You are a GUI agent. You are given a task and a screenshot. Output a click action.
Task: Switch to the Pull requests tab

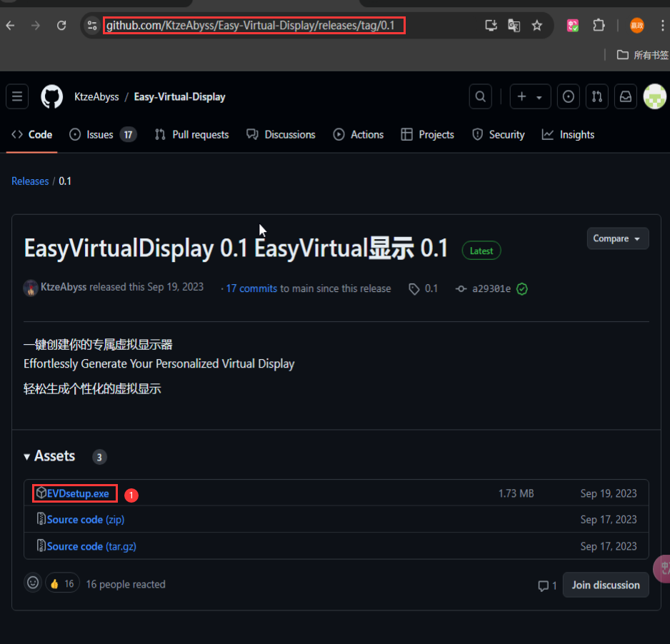(192, 134)
